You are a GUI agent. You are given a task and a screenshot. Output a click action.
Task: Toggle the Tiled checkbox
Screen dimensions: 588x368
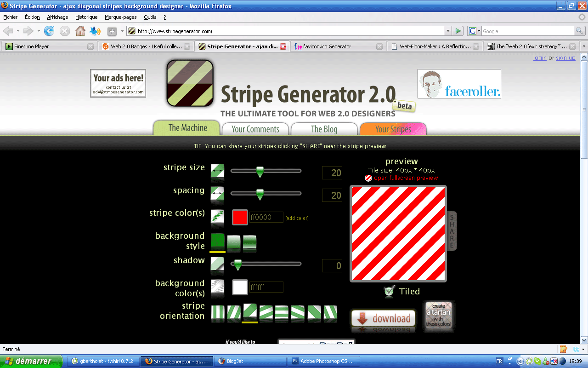pyautogui.click(x=390, y=291)
